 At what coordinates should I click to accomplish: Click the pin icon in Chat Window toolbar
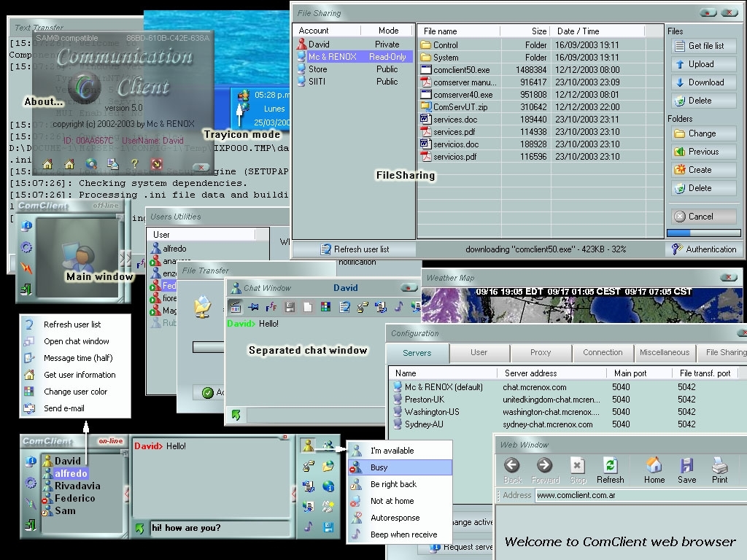click(253, 307)
